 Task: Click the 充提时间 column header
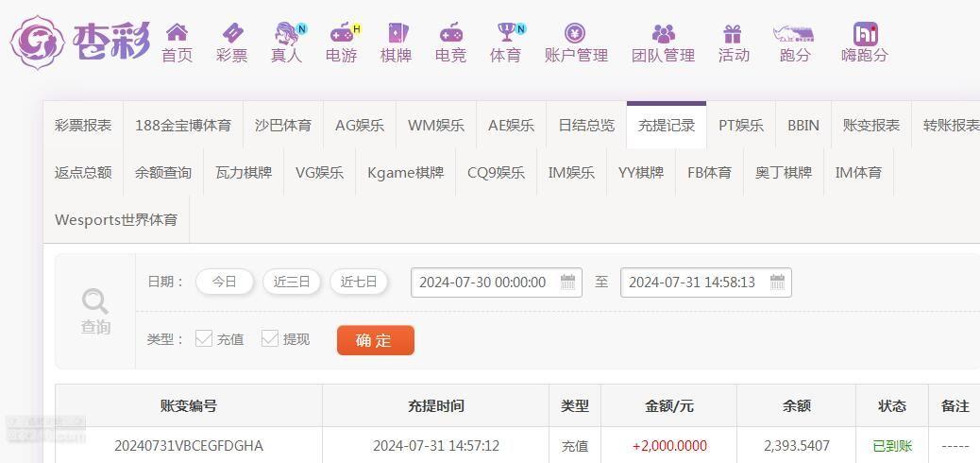click(x=436, y=406)
